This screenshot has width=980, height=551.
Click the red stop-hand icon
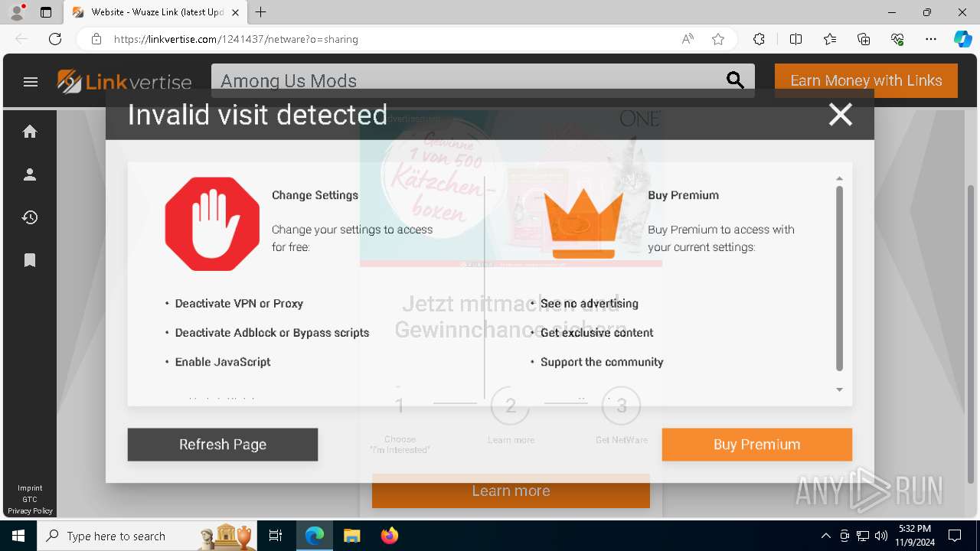pyautogui.click(x=212, y=223)
